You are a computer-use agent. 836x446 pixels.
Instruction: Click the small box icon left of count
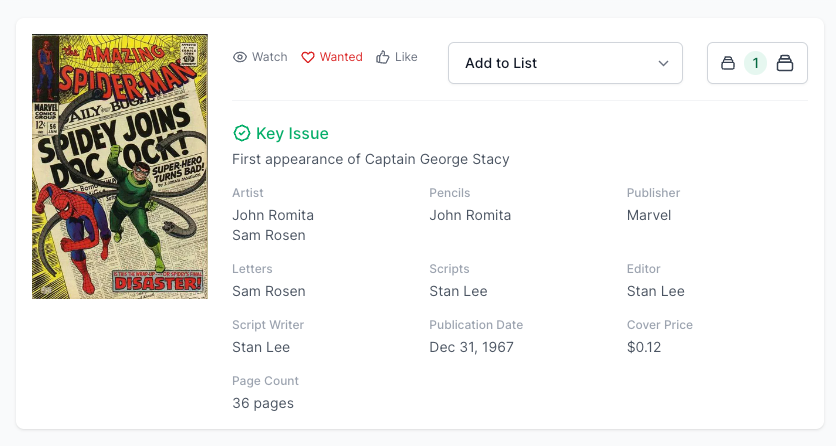pos(728,63)
